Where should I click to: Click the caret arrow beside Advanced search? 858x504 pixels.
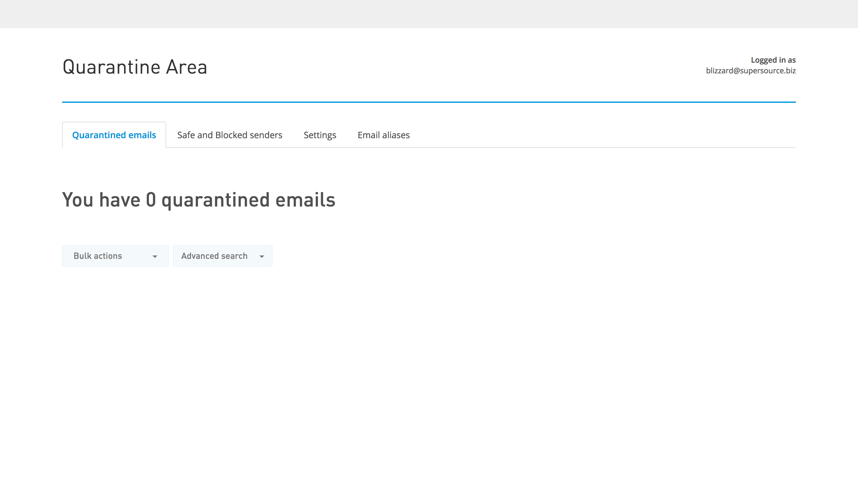click(262, 257)
